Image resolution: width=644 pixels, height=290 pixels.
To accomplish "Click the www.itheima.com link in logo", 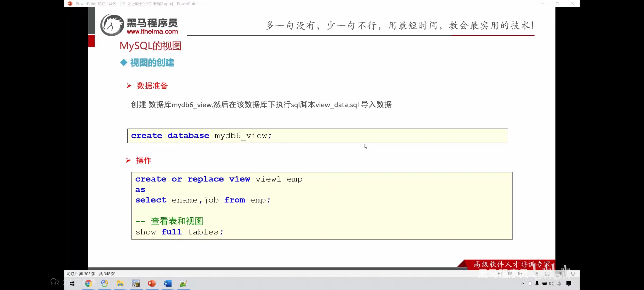I will 152,32.
